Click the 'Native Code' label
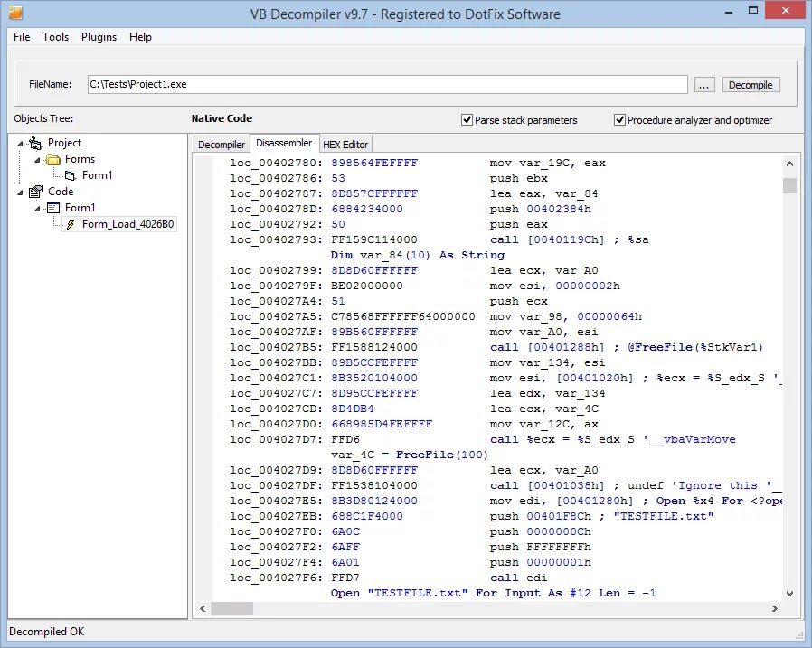Image resolution: width=812 pixels, height=648 pixels. pos(222,118)
